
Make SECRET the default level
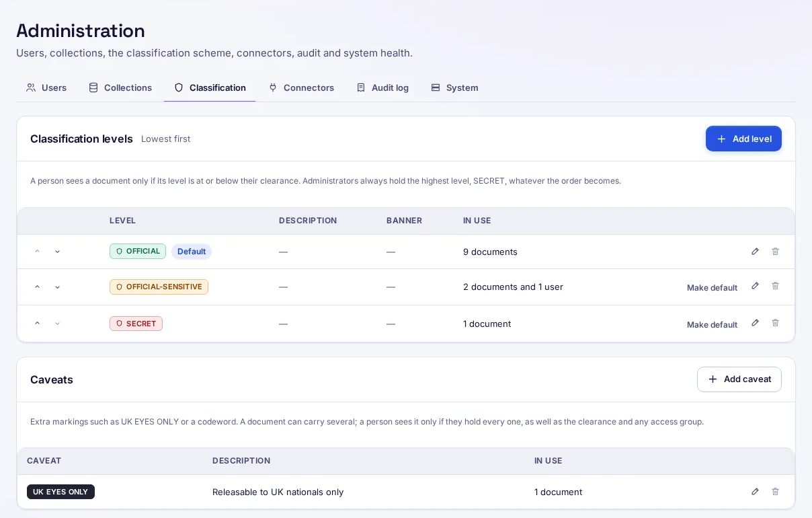712,325
